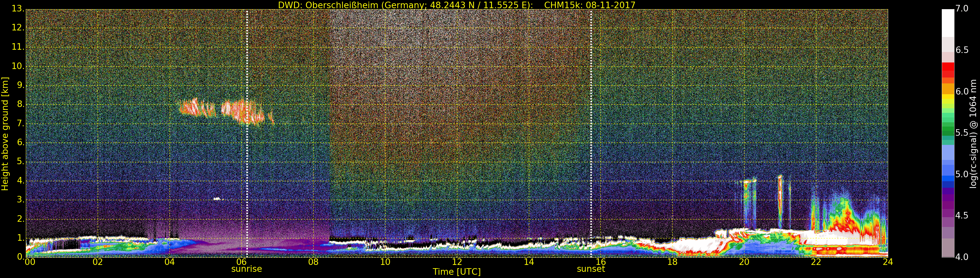Click the 12 tick on the time axis
This screenshot has height=278, width=980.
click(457, 262)
